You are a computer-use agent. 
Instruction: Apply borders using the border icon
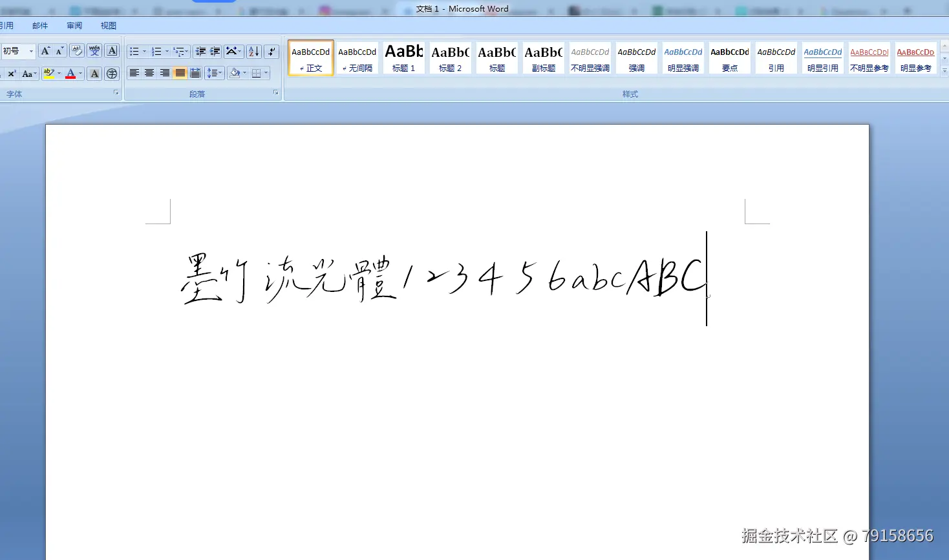256,74
